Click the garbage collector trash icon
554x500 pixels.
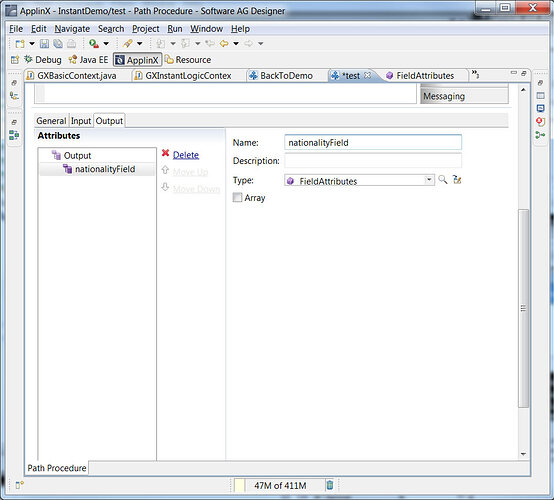(x=330, y=485)
